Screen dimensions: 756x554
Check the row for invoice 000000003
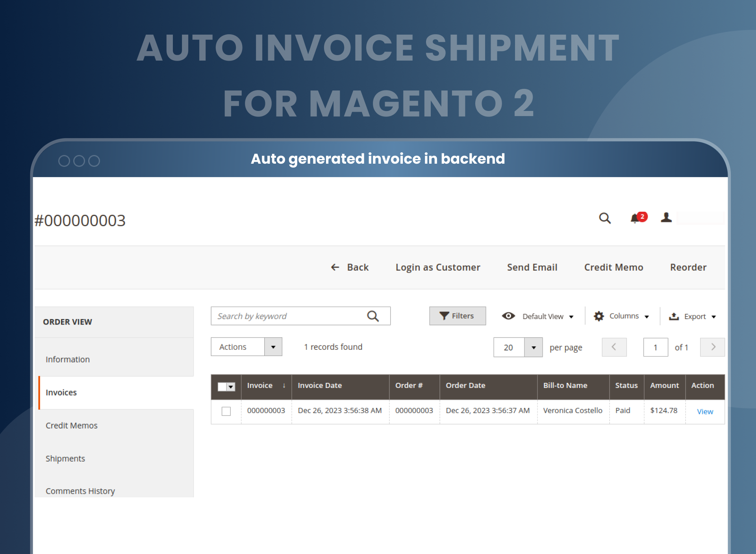tap(226, 411)
